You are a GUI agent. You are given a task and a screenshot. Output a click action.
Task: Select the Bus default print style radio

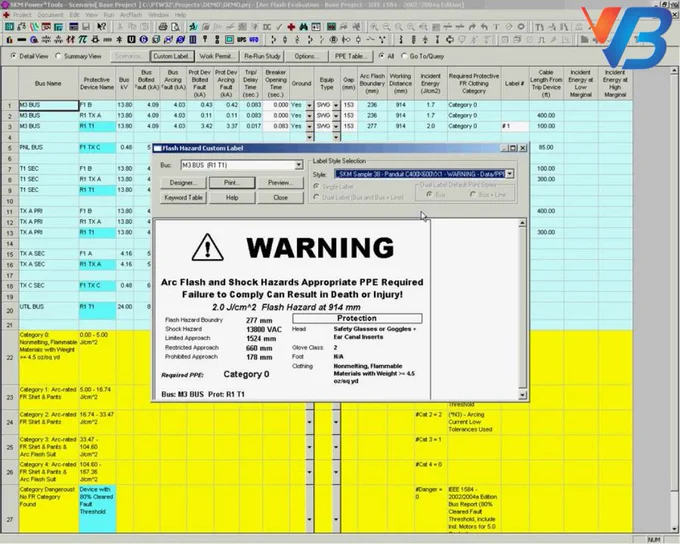(429, 195)
